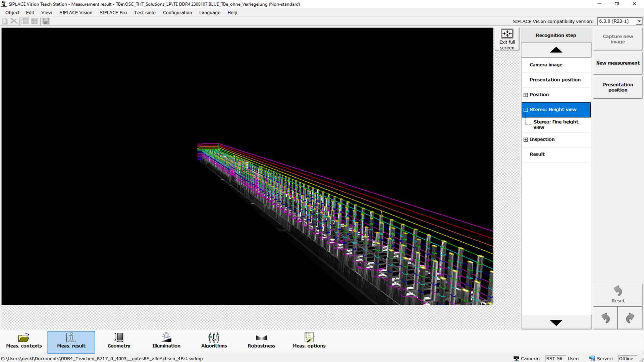Collapse the Stereo: Height view node
The image size is (644, 362).
526,110
